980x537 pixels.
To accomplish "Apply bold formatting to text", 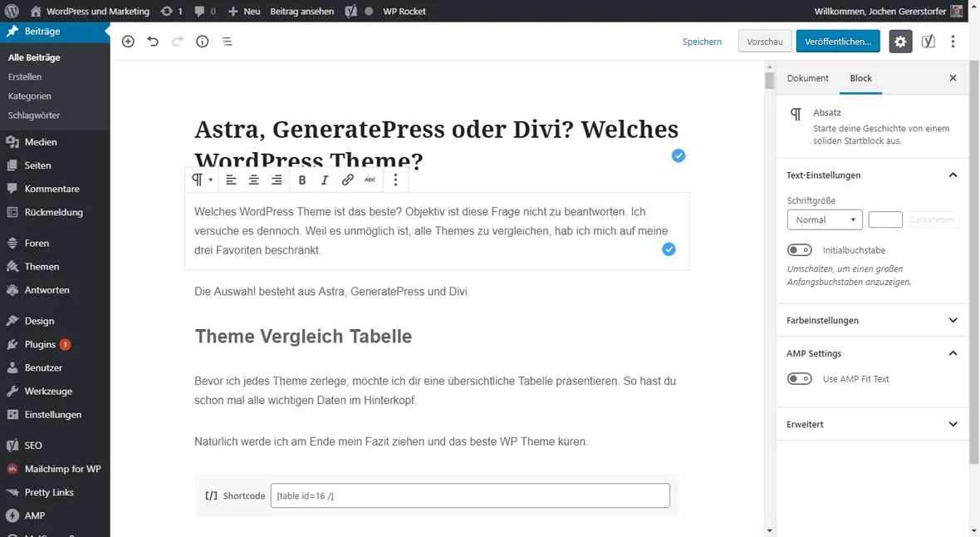I will click(301, 180).
